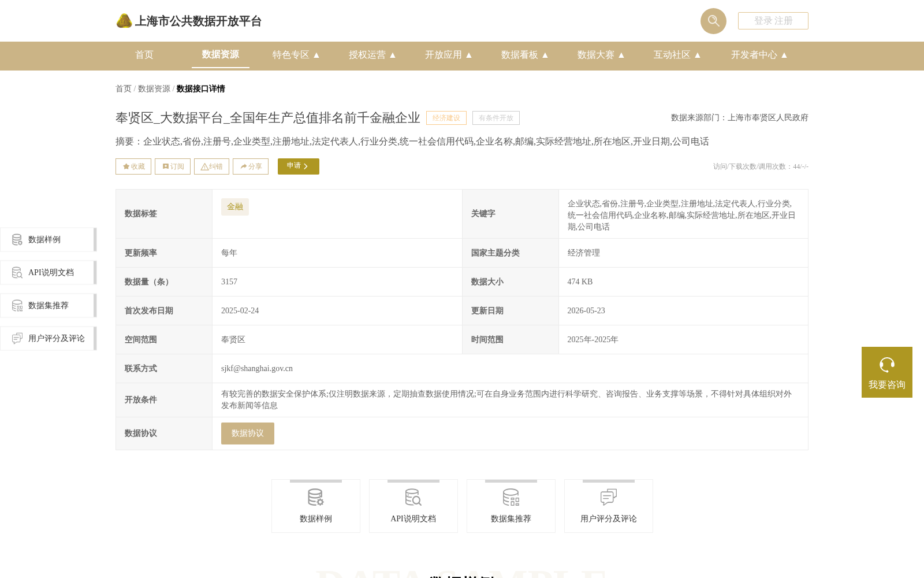
Task: Click the subscribe icon on 订阅
Action: 166,166
